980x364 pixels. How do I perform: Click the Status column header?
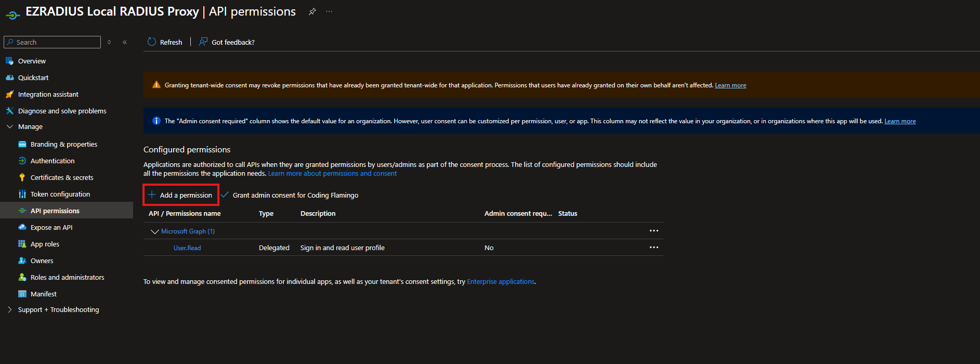568,214
